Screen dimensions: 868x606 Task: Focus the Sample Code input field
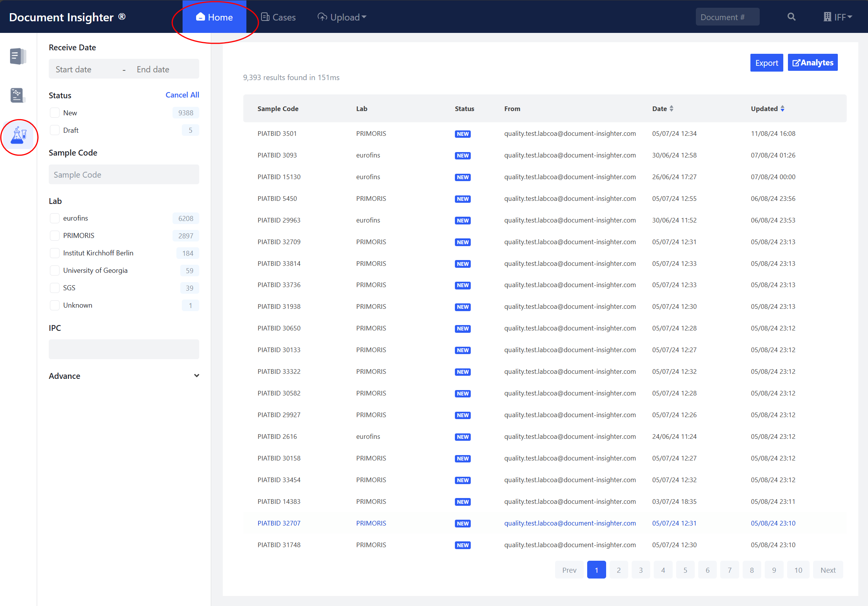[124, 175]
